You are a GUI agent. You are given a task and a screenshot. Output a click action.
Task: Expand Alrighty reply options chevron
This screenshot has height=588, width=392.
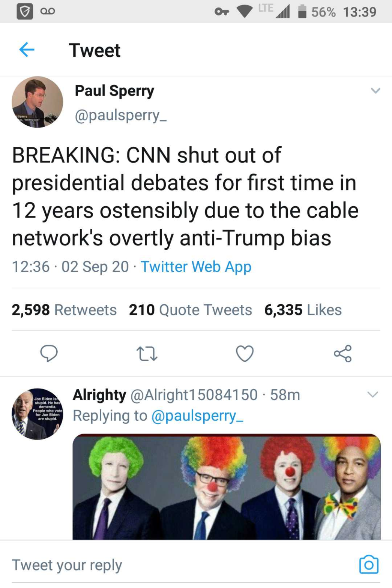372,394
